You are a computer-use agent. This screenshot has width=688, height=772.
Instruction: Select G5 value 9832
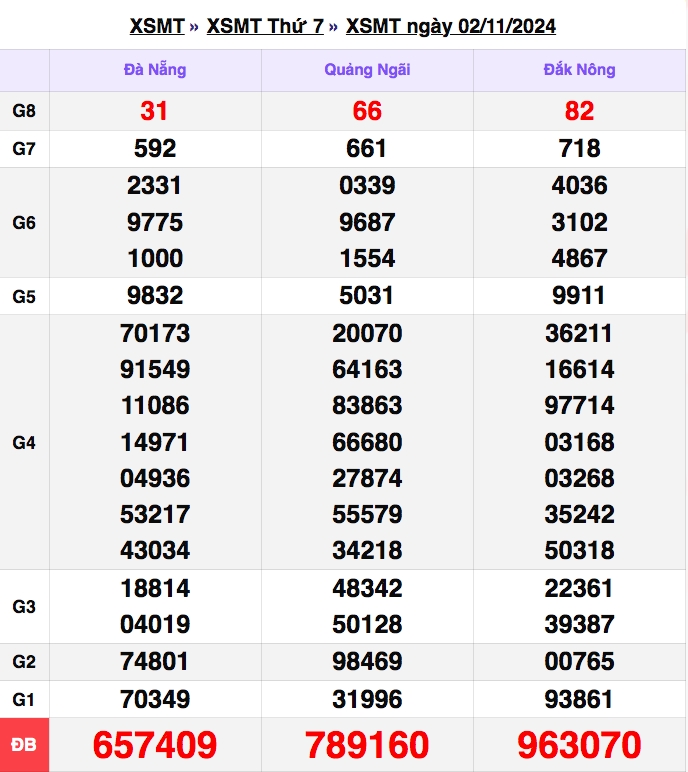(155, 295)
